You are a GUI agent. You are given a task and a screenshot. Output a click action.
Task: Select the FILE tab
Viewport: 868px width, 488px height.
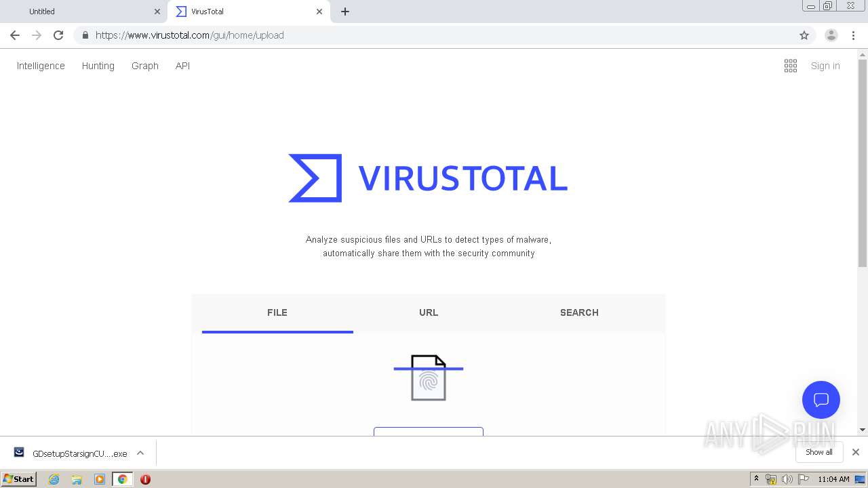click(277, 312)
